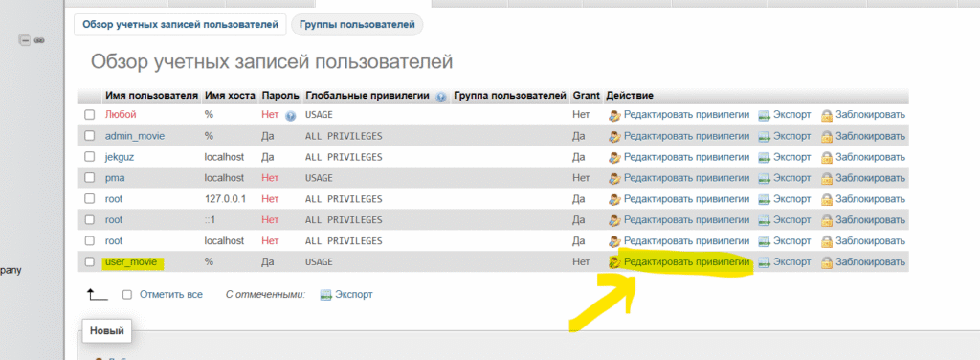
Task: Open the jekguz username link
Action: click(120, 157)
